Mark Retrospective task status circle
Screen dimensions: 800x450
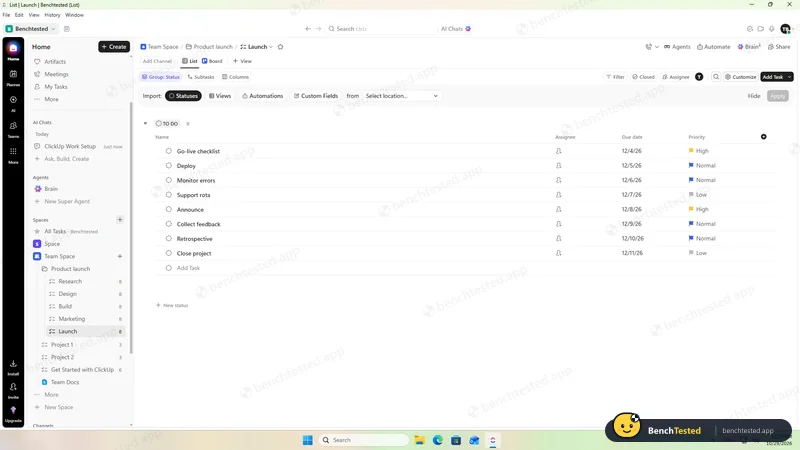click(x=168, y=238)
